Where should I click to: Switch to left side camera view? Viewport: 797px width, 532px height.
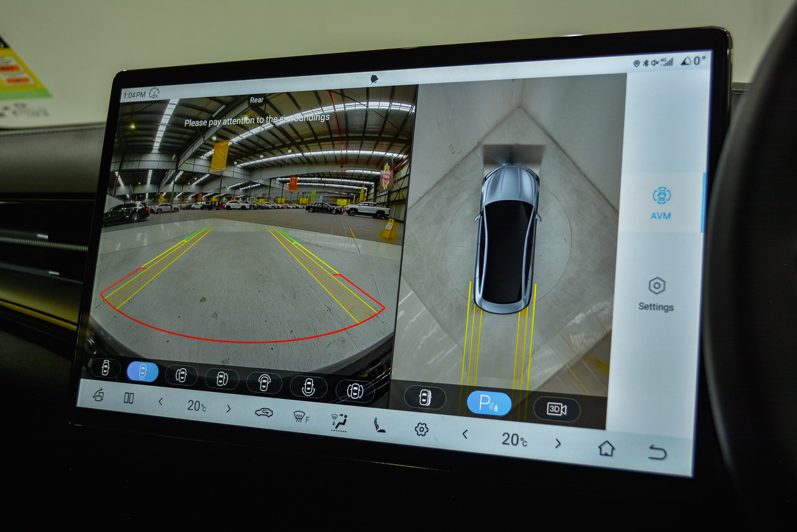click(x=181, y=375)
